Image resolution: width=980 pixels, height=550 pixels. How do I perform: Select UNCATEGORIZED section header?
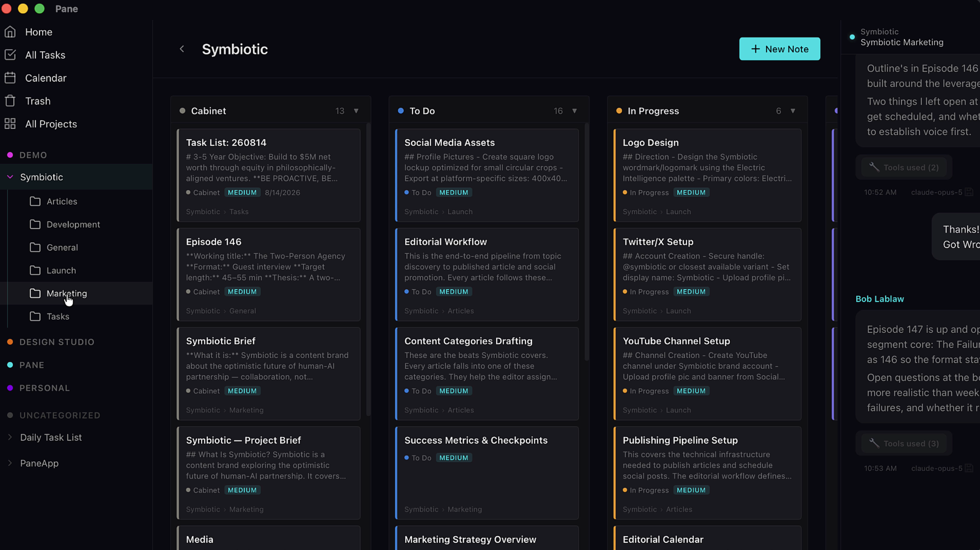coord(60,415)
